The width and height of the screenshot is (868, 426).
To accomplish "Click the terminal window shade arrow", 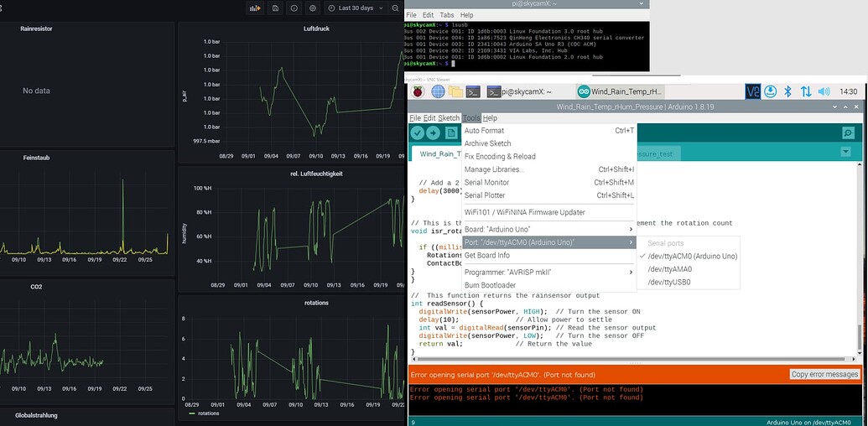I will pos(641,3).
